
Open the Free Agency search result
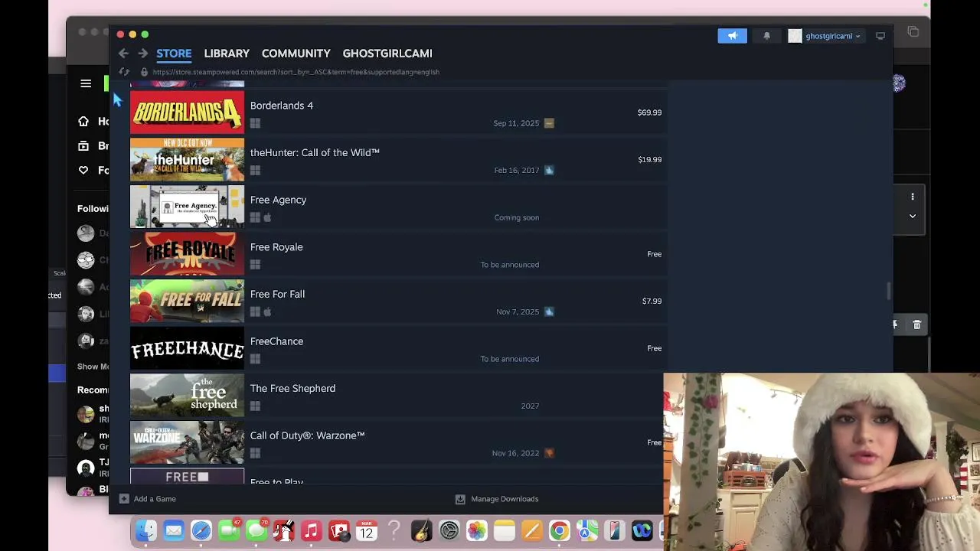(x=398, y=207)
